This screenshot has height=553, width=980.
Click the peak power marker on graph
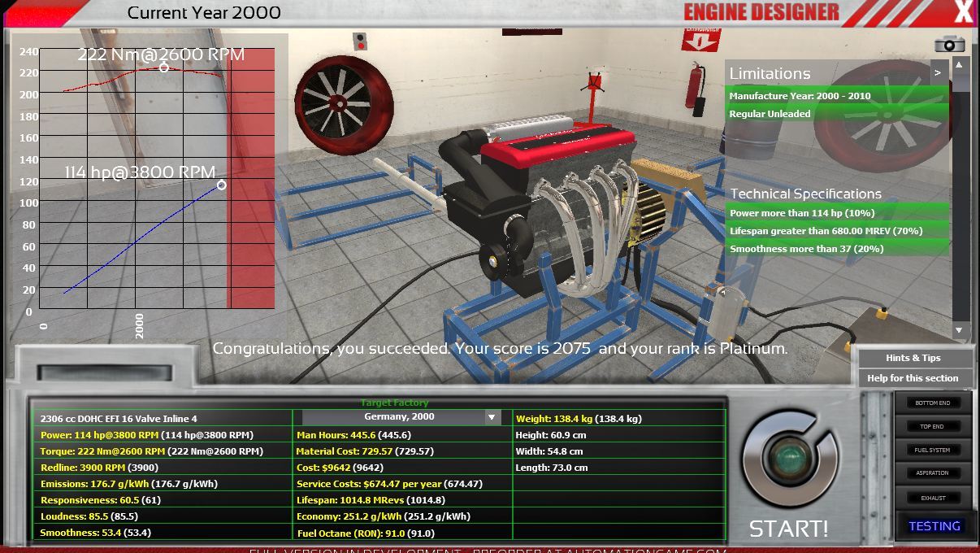click(x=221, y=185)
